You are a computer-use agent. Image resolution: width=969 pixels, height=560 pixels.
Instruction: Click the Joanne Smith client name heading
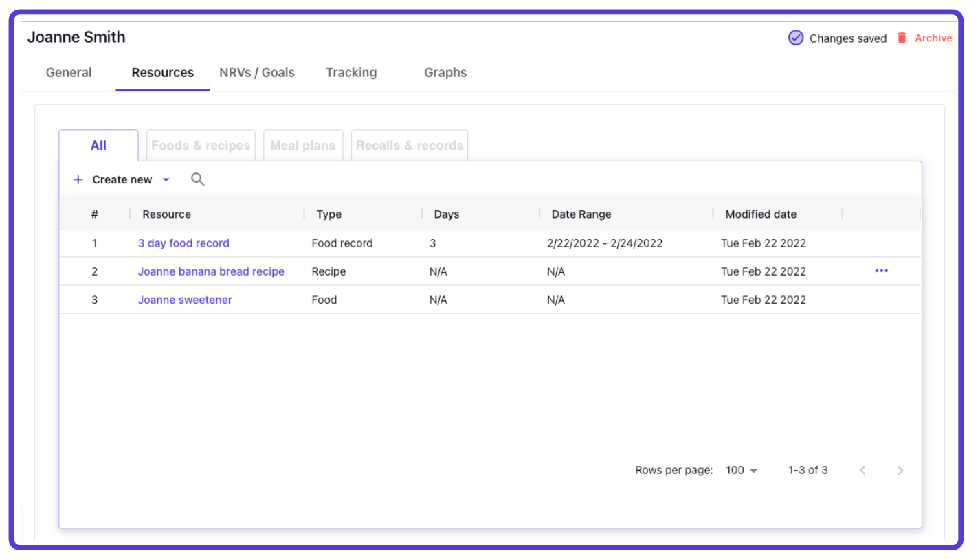[76, 37]
